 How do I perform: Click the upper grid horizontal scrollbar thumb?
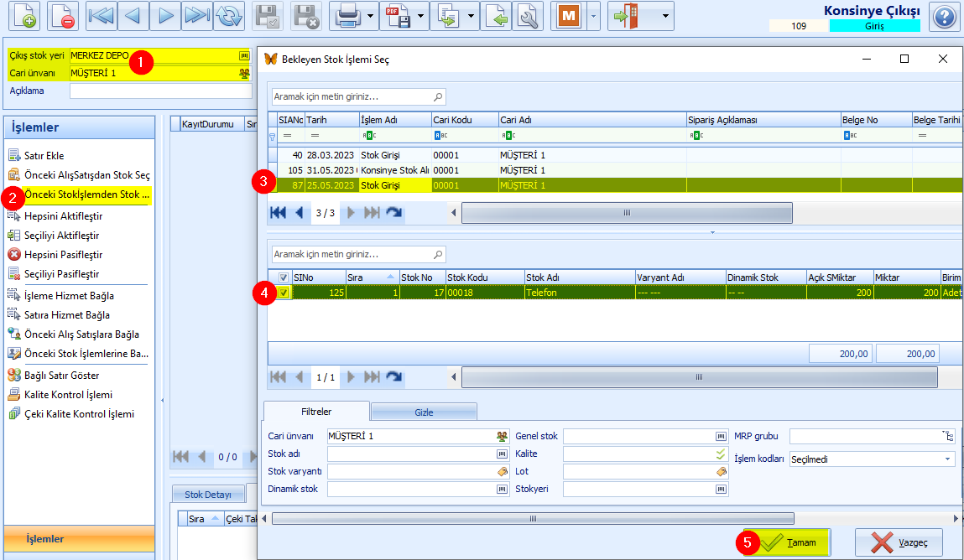pos(627,213)
